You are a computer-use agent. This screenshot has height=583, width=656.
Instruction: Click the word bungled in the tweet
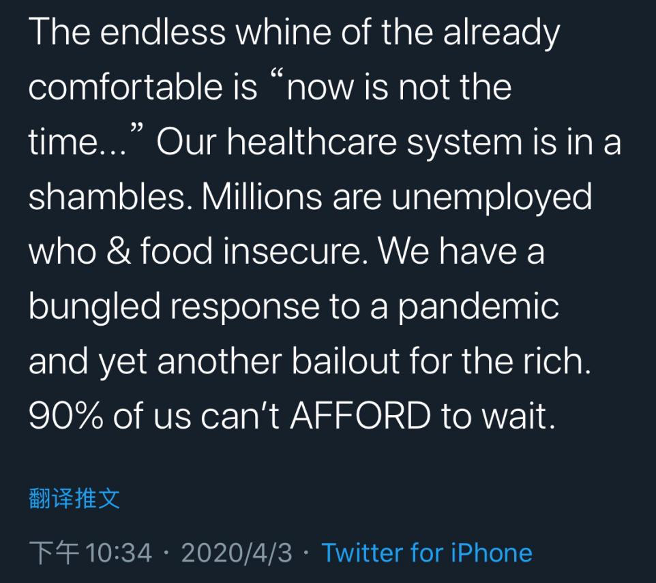pyautogui.click(x=94, y=309)
